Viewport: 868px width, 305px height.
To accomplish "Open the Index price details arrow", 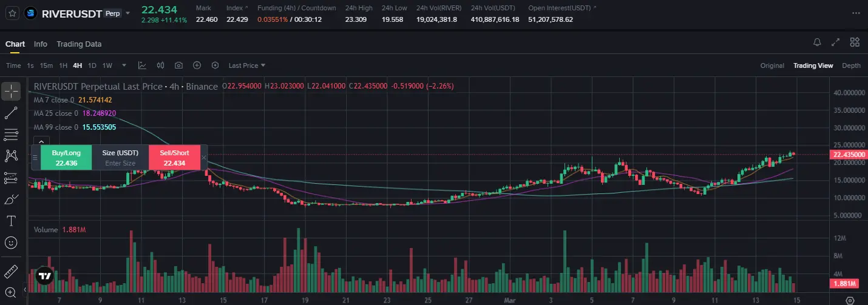I will pyautogui.click(x=246, y=8).
